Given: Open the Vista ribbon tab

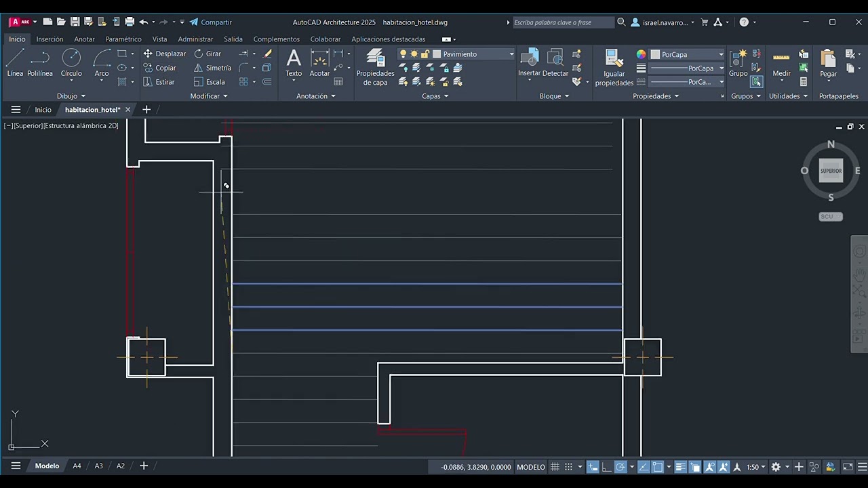Looking at the screenshot, I should pyautogui.click(x=159, y=39).
